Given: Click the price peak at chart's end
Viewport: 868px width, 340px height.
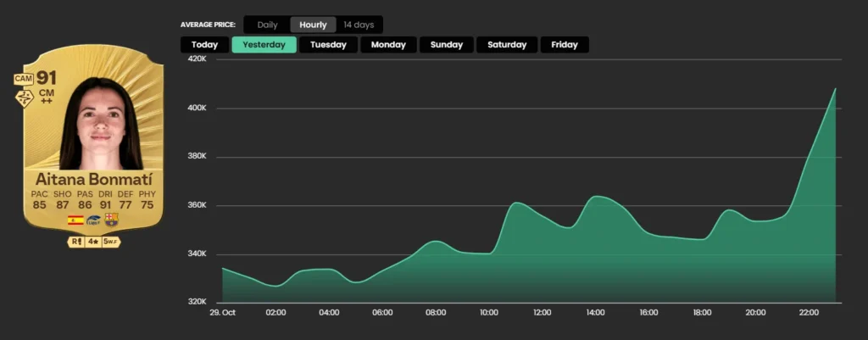Looking at the screenshot, I should [835, 88].
